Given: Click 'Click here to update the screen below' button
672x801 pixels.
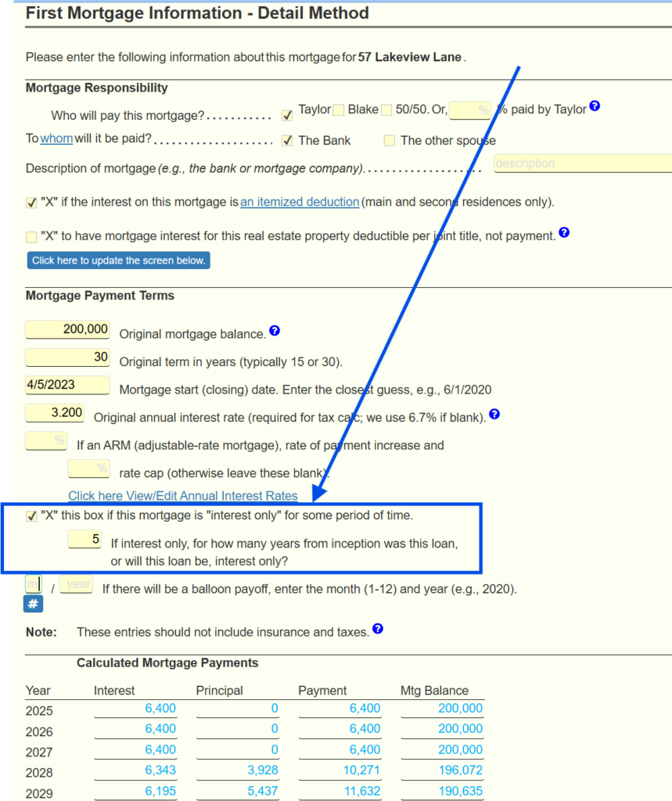Looking at the screenshot, I should point(119,260).
